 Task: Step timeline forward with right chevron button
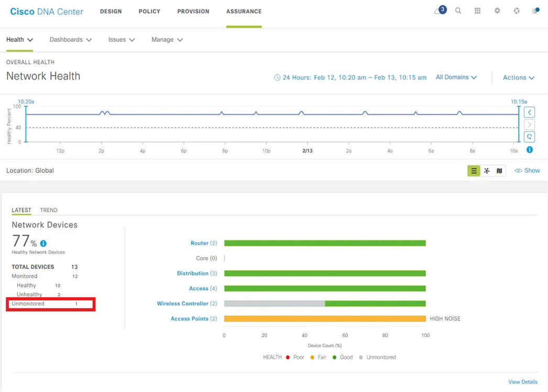pyautogui.click(x=530, y=125)
